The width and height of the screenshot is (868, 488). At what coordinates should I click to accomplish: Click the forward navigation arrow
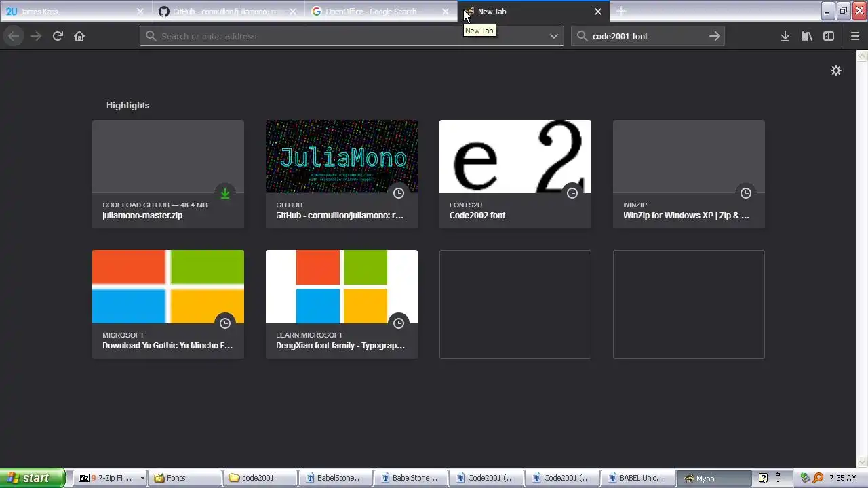(x=36, y=36)
